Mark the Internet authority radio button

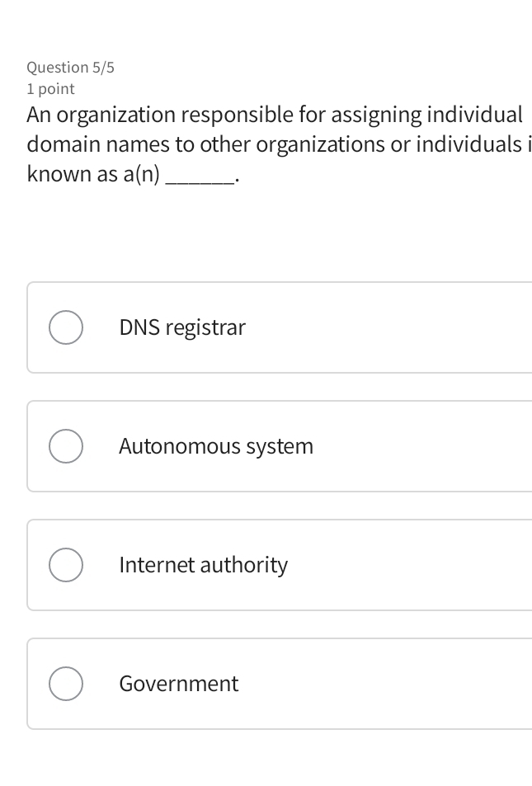tap(65, 565)
